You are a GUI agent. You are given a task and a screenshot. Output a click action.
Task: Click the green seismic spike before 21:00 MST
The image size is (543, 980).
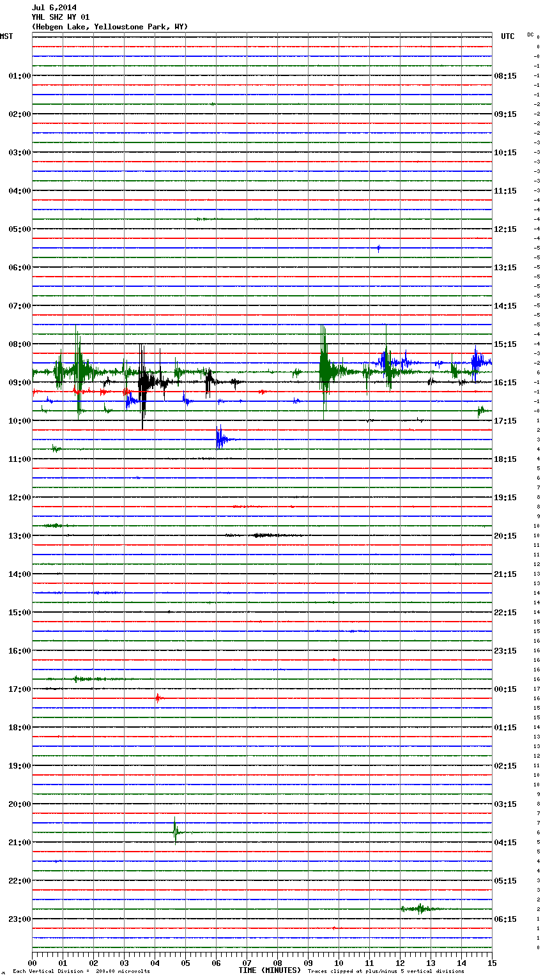(x=176, y=831)
